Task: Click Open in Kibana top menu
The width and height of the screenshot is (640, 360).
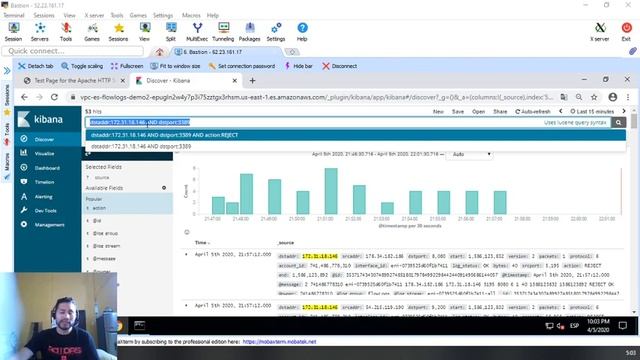Action: pos(478,111)
